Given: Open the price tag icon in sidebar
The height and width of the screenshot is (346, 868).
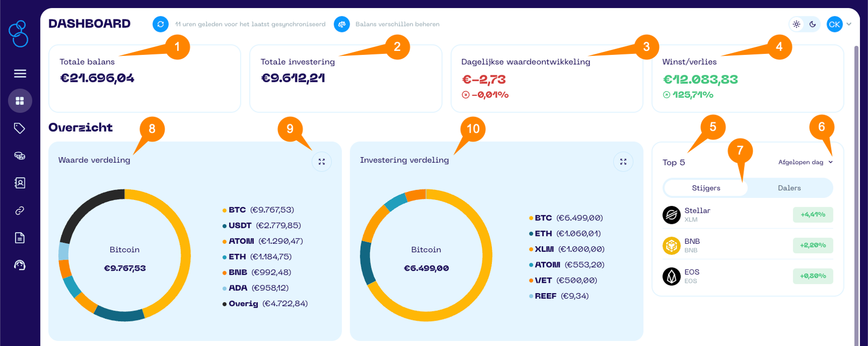Looking at the screenshot, I should click(20, 128).
